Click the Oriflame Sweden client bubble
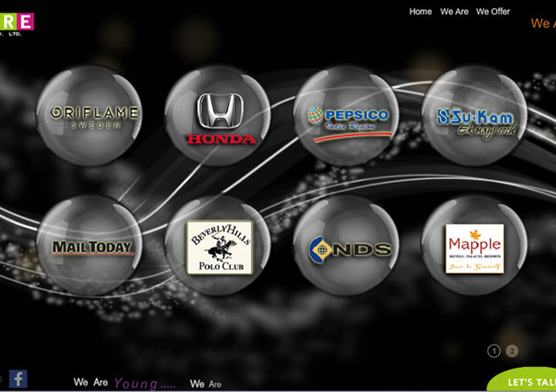 click(x=89, y=115)
